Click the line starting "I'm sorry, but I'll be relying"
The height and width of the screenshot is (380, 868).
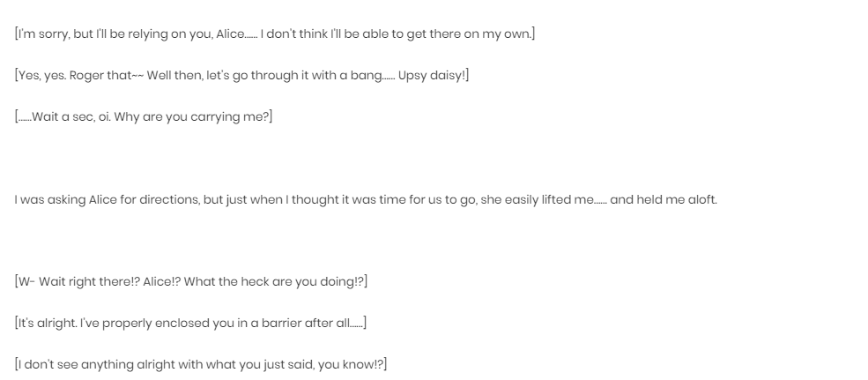click(x=275, y=34)
